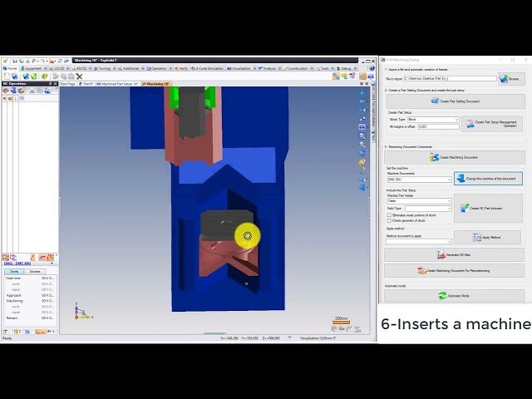This screenshot has width=532, height=399.
Task: Select the Strokes tab in times panel
Action: 35,271
